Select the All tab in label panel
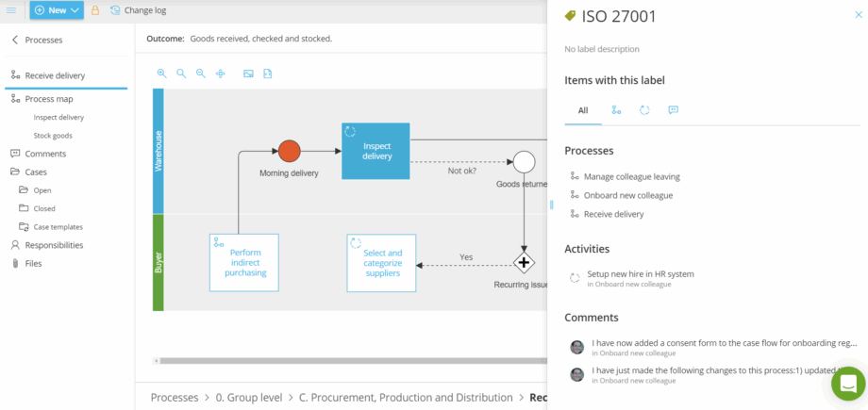The width and height of the screenshot is (868, 410). (583, 110)
